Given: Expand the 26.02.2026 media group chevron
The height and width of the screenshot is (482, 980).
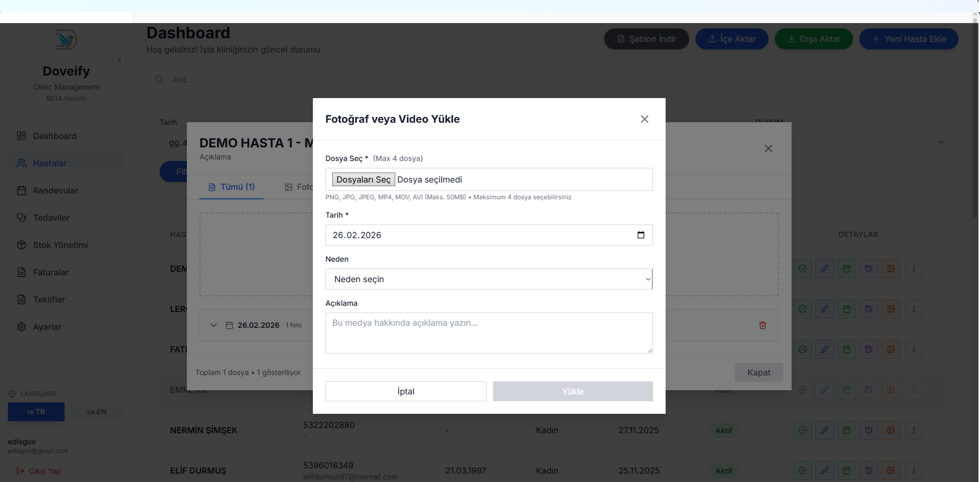Looking at the screenshot, I should [214, 325].
